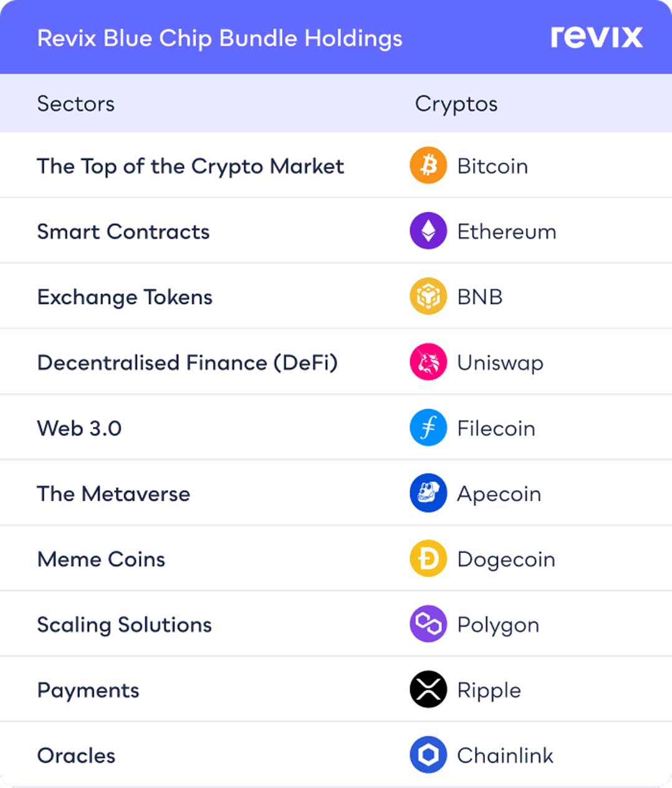Click the pink Uniswap unicorn icon
The height and width of the screenshot is (788, 672).
tap(428, 362)
